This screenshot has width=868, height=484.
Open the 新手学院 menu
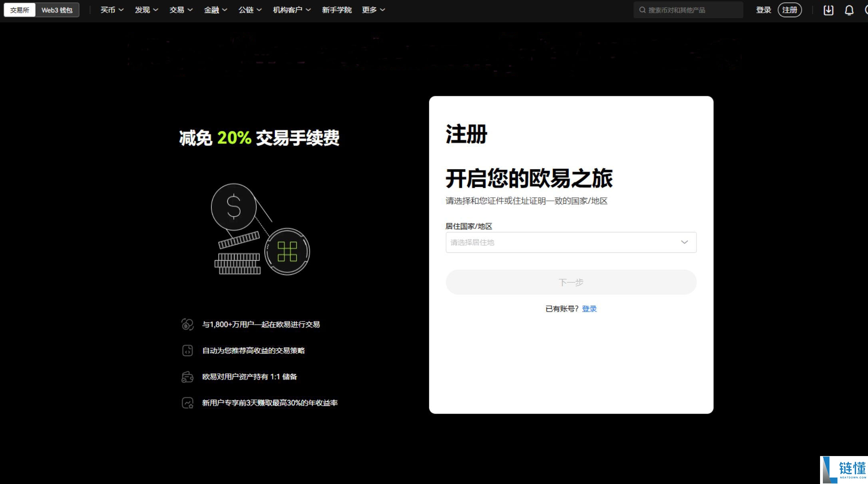tap(337, 10)
